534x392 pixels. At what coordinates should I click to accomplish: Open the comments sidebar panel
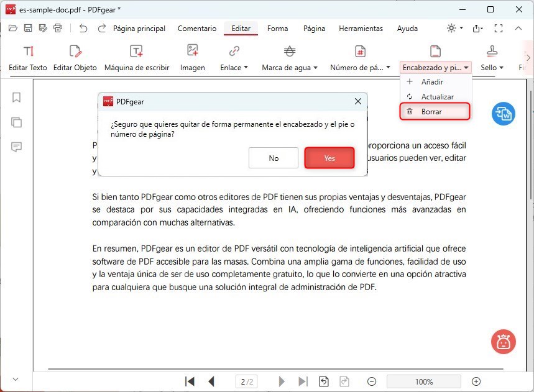[x=16, y=147]
